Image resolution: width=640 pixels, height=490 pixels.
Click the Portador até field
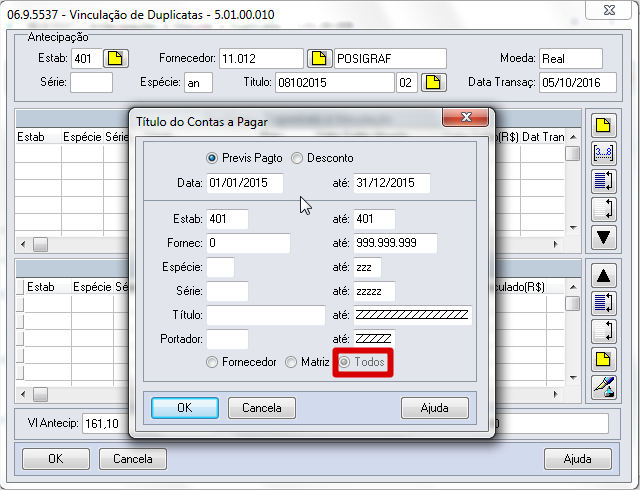pos(374,339)
